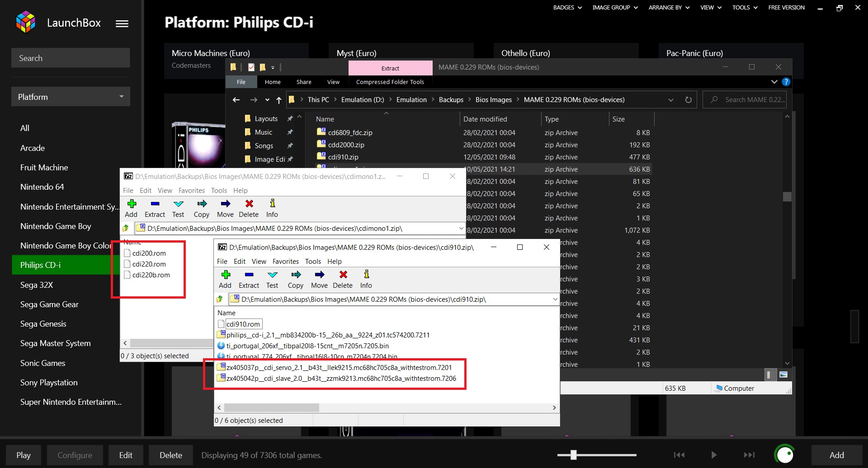Expand the File Explorer ribbon chevron
868x468 pixels.
click(774, 82)
